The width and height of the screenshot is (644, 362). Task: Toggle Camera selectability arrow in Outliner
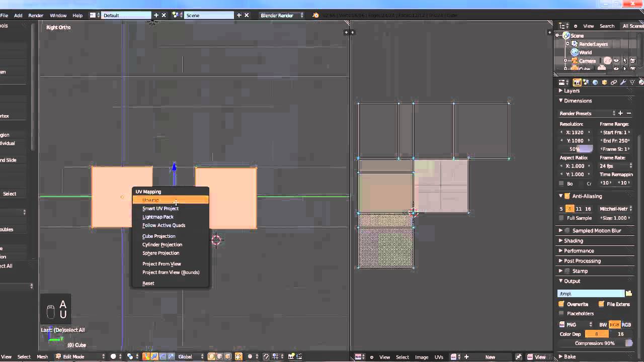(x=625, y=61)
